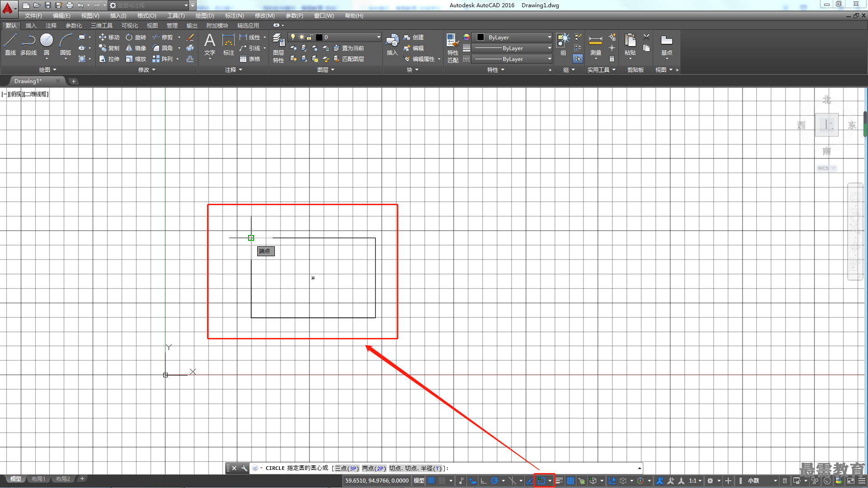Switch to the 布局1 layout tab

tap(38, 479)
